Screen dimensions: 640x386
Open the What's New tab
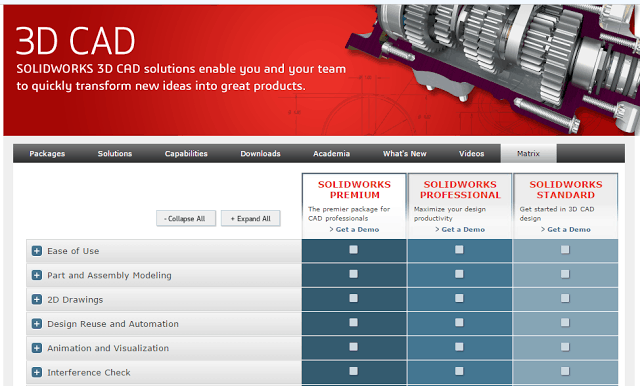[404, 154]
